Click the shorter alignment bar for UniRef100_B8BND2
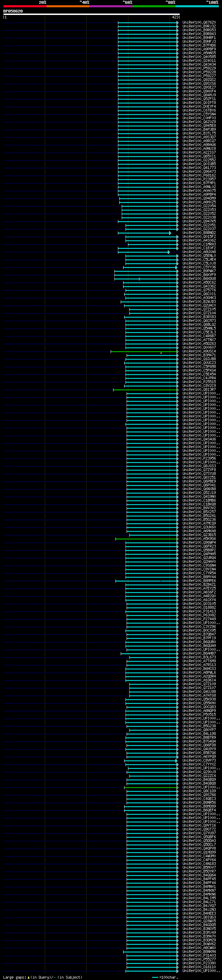This screenshot has height=980, width=222. (144, 233)
